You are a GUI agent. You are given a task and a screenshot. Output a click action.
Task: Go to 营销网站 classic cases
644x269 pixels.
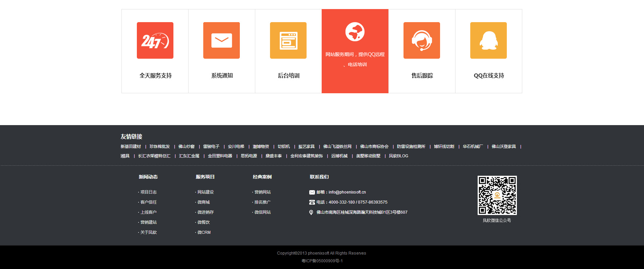click(x=262, y=192)
